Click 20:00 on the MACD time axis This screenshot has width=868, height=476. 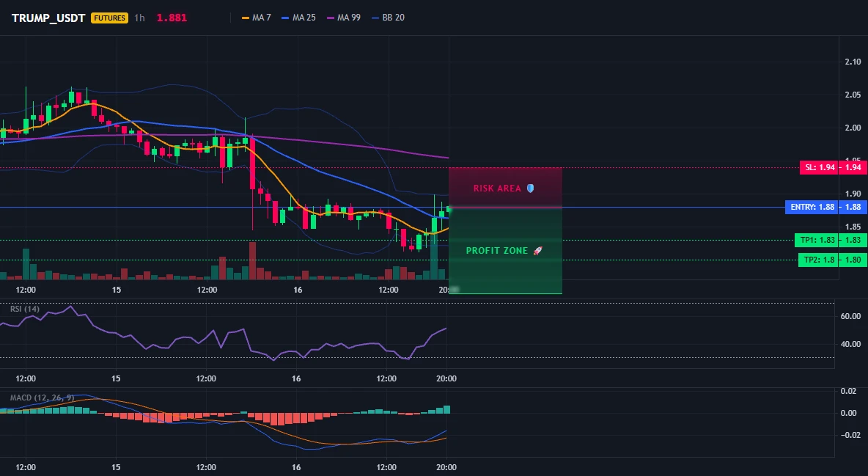(x=446, y=467)
